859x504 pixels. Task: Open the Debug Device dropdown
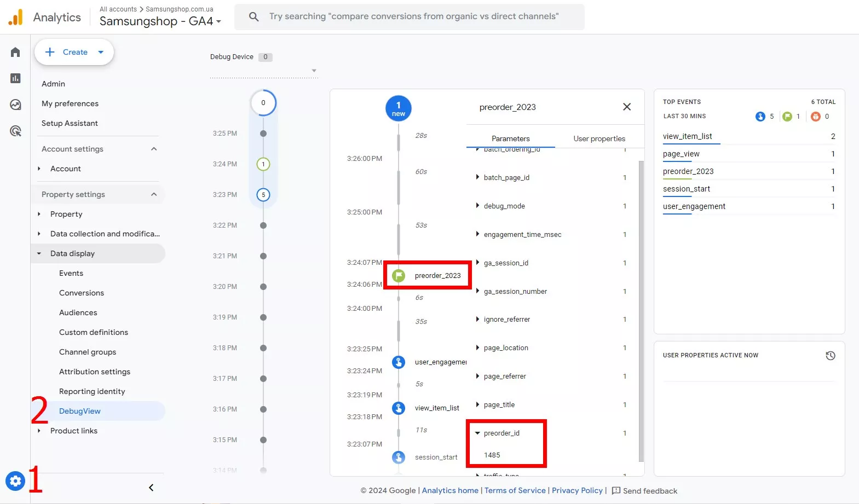coord(264,70)
